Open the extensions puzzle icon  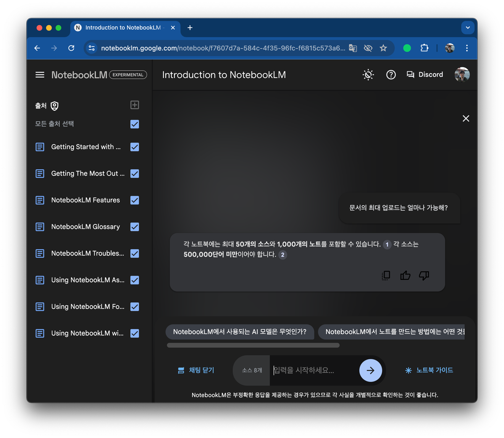pos(424,48)
